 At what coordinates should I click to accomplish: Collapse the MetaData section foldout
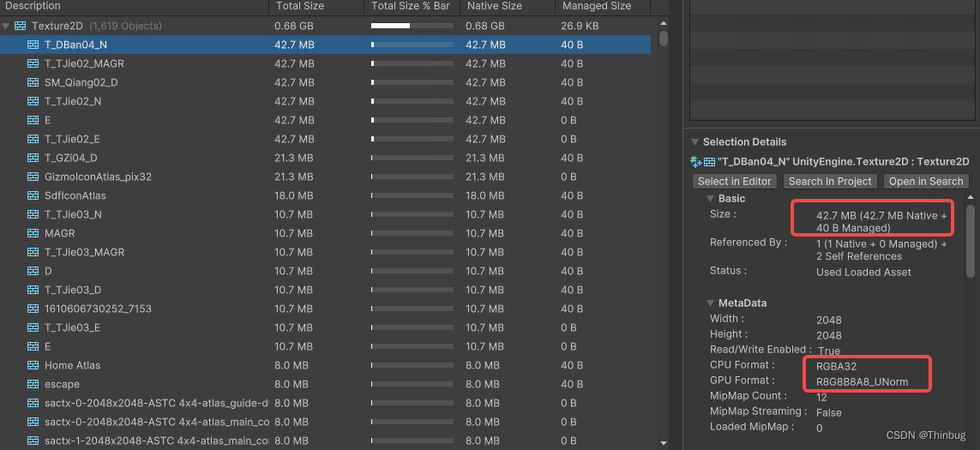pyautogui.click(x=710, y=303)
